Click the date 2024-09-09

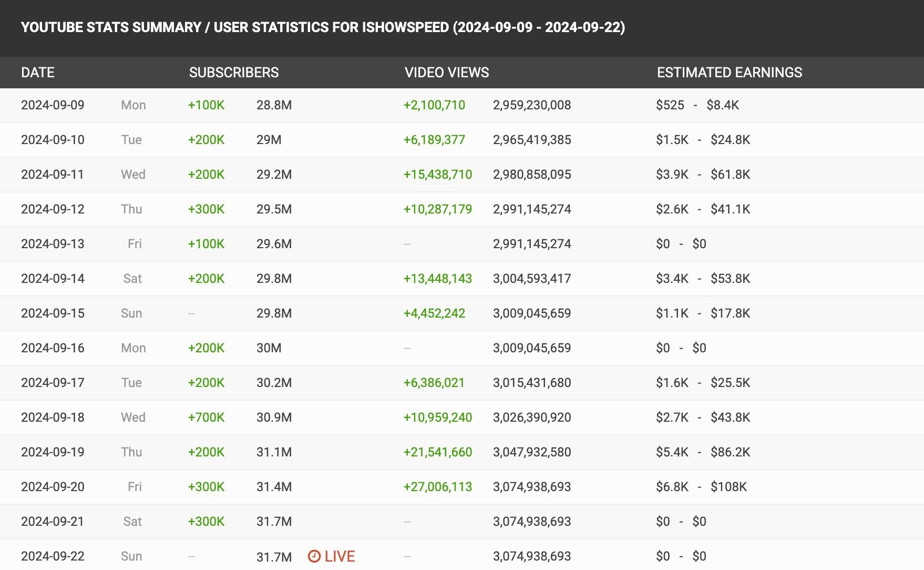53,105
